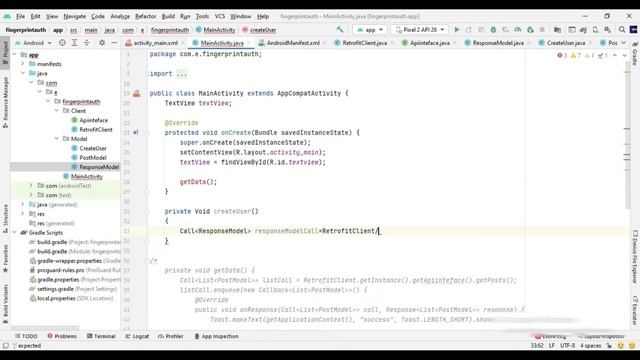The width and height of the screenshot is (640, 360).
Task: Open Project Structure folder icon in toolbar
Action: point(557,30)
